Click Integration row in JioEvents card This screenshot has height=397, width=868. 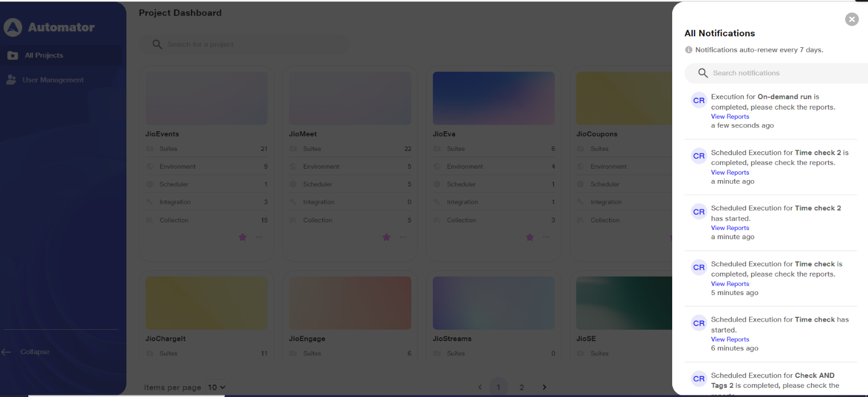pos(207,202)
